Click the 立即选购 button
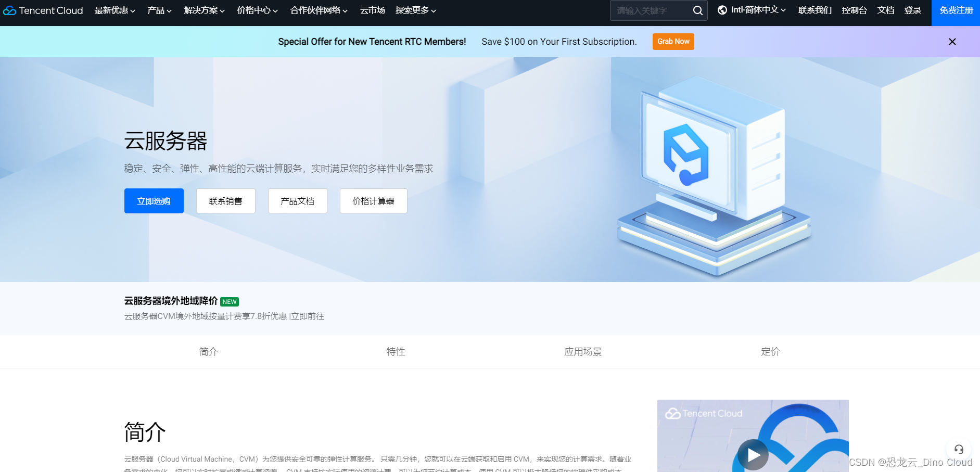Image resolution: width=980 pixels, height=472 pixels. 154,201
